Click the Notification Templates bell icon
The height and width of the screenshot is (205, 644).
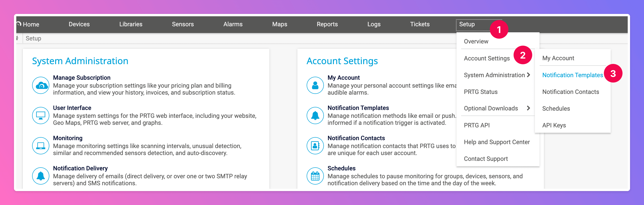pyautogui.click(x=315, y=115)
